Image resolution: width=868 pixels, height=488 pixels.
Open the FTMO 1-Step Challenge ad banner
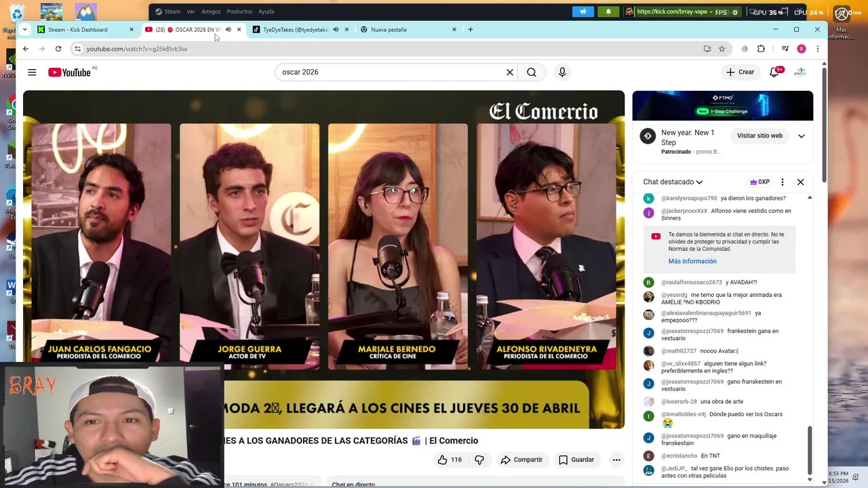click(723, 106)
